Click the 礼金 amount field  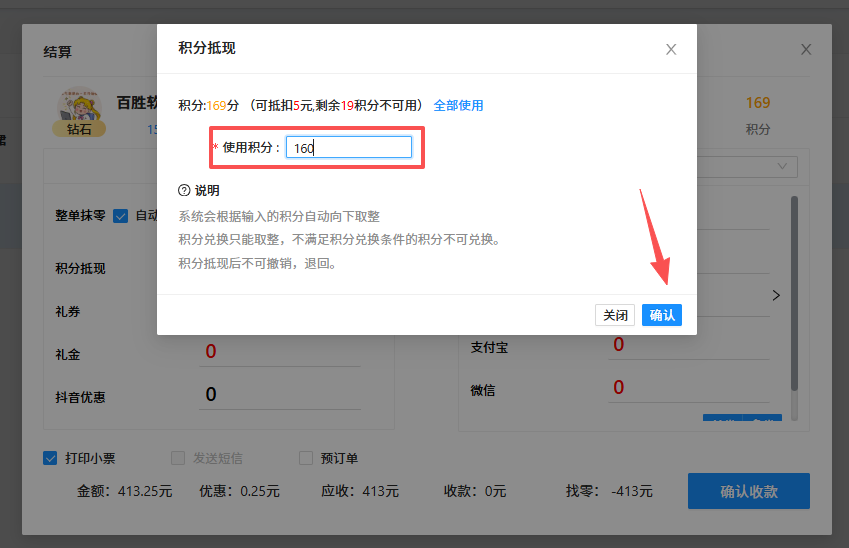click(x=295, y=352)
